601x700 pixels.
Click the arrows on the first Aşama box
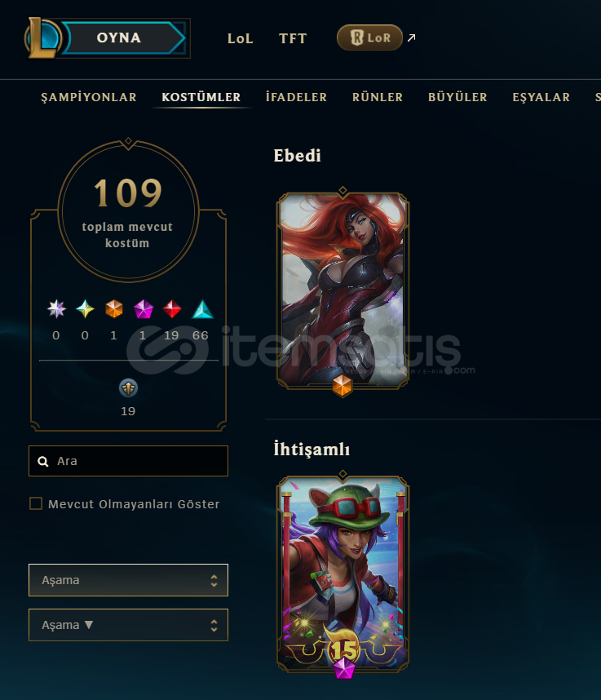214,580
